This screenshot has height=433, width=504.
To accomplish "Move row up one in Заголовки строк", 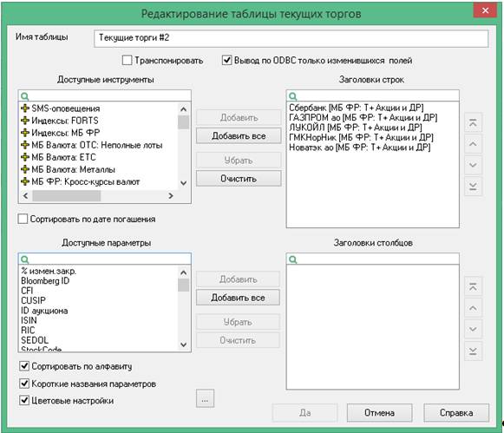I will [473, 144].
